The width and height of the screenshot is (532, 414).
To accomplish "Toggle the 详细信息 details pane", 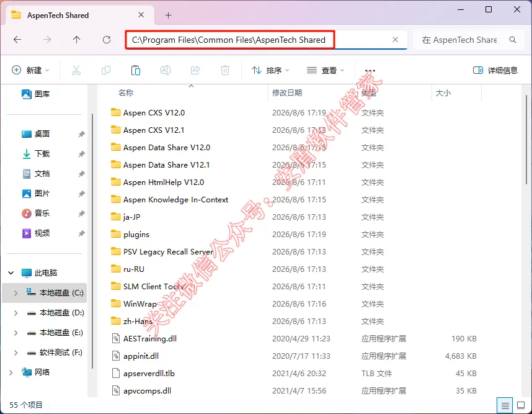I will click(495, 70).
